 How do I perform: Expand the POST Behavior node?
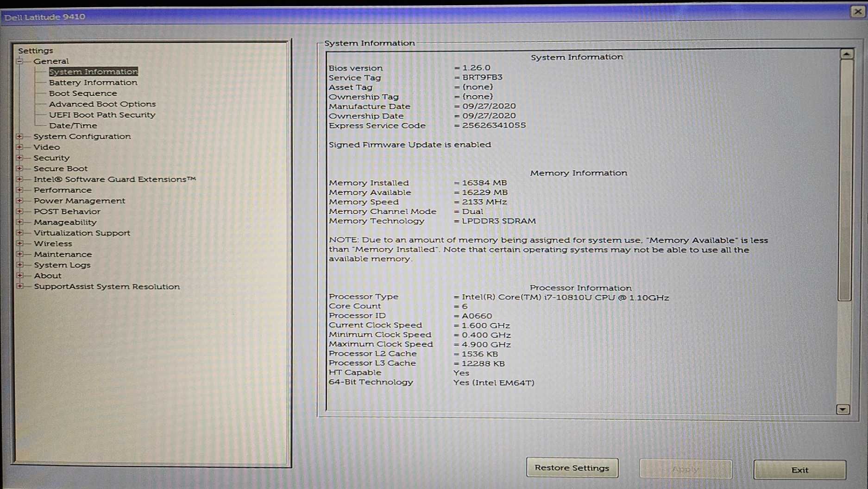(20, 211)
